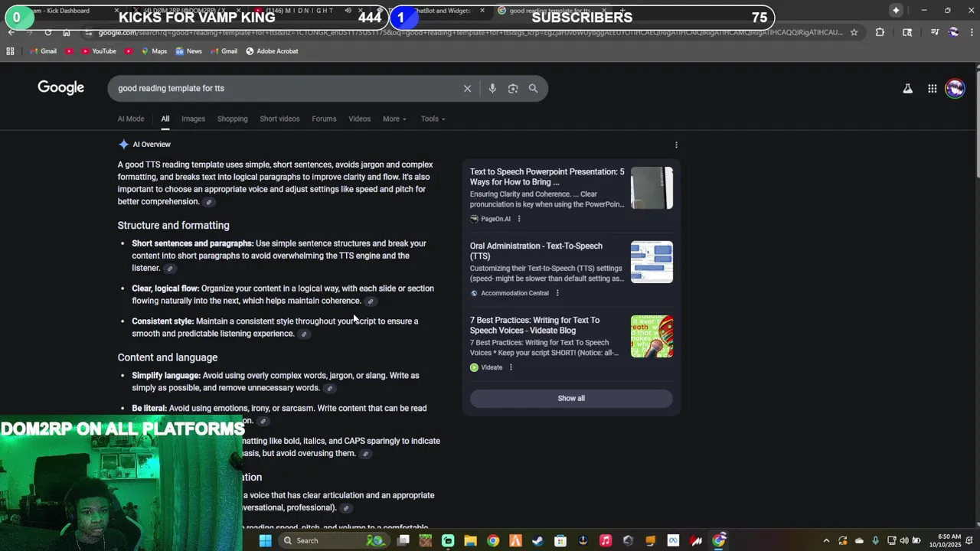Open volume control in system tray
The height and width of the screenshot is (551, 980).
903,541
